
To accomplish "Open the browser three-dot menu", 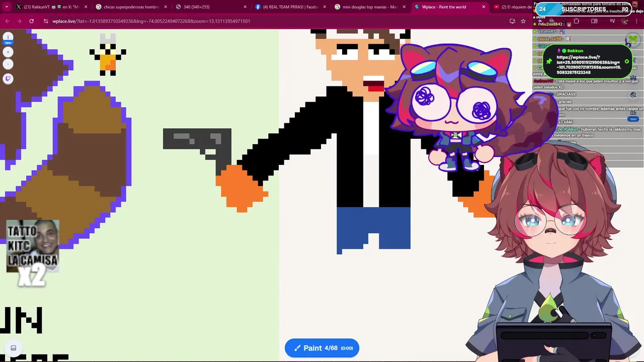I will (x=636, y=21).
